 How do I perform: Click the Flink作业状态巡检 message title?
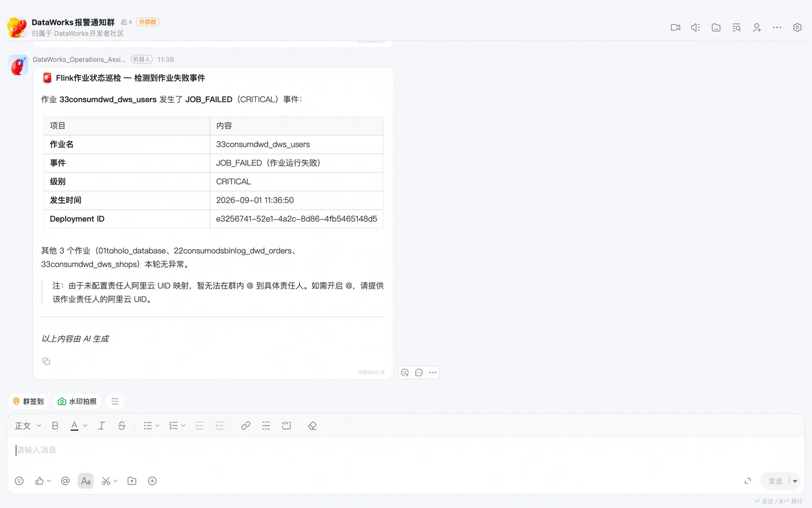point(130,78)
